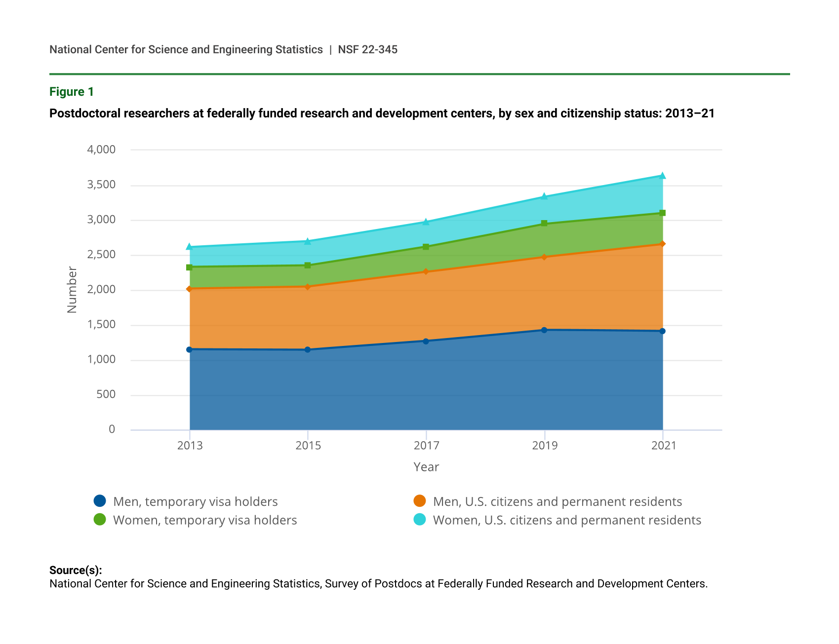
Task: Click the blue circle data point for 2013
Action: click(189, 349)
